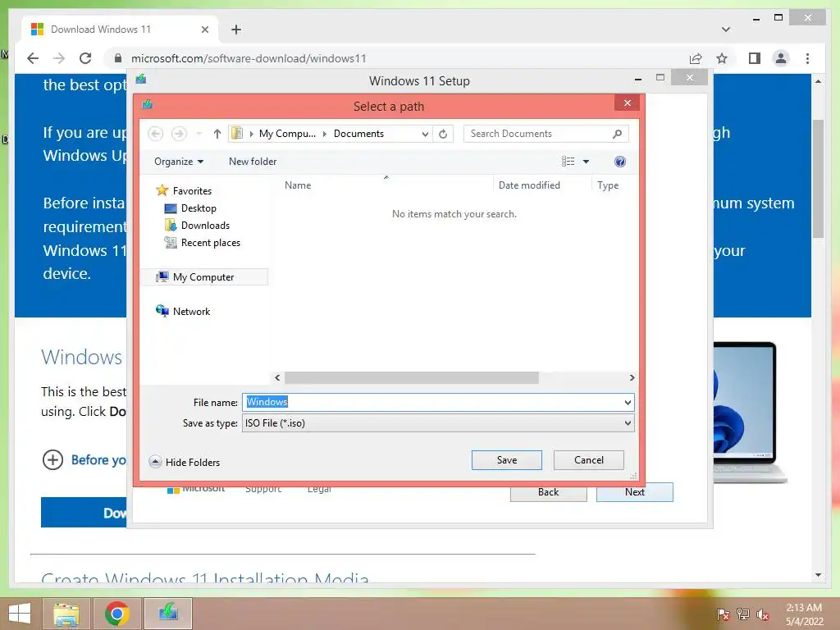Open the Save as type combo box

coord(438,423)
